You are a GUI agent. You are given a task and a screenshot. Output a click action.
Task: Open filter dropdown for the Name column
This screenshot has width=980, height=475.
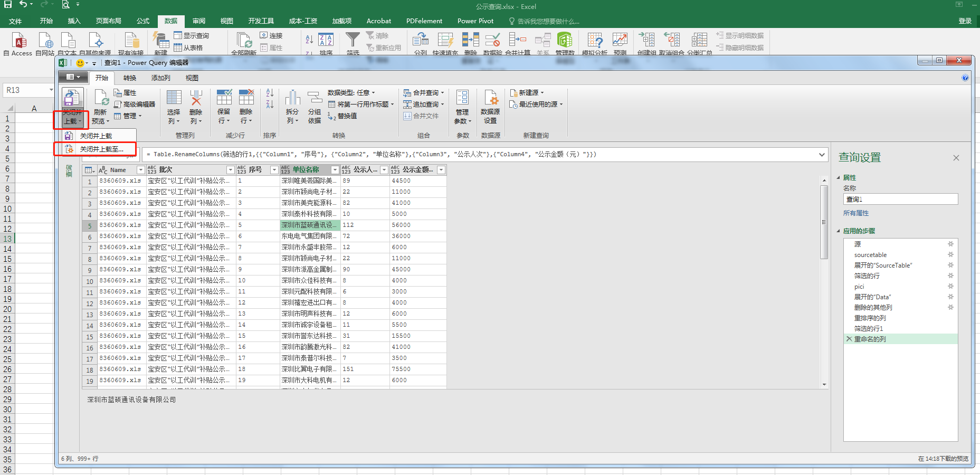click(140, 170)
